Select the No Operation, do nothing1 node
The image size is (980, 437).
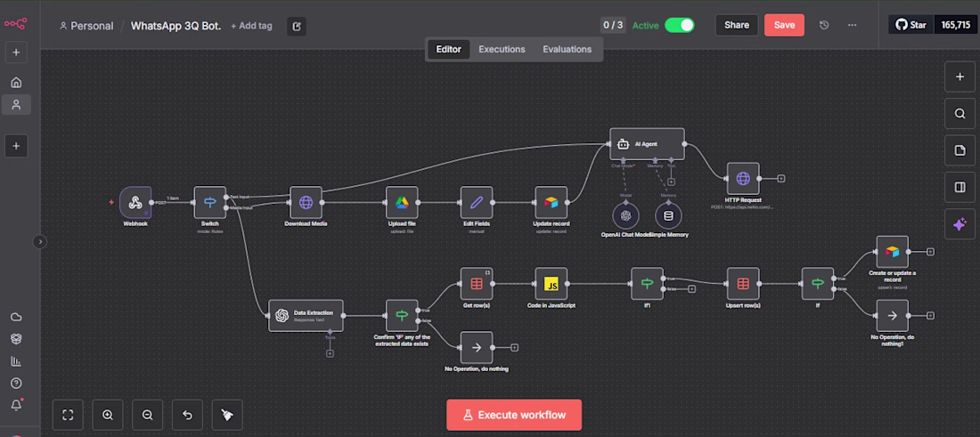click(892, 315)
